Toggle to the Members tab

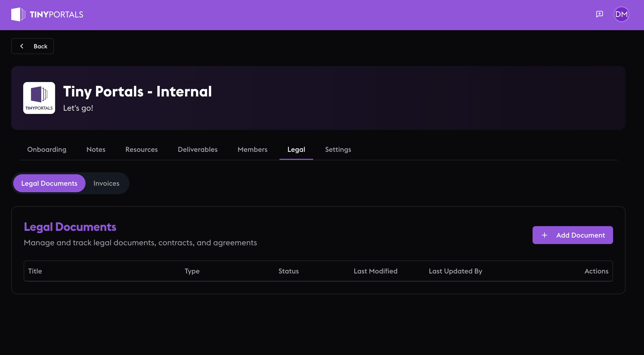(252, 150)
